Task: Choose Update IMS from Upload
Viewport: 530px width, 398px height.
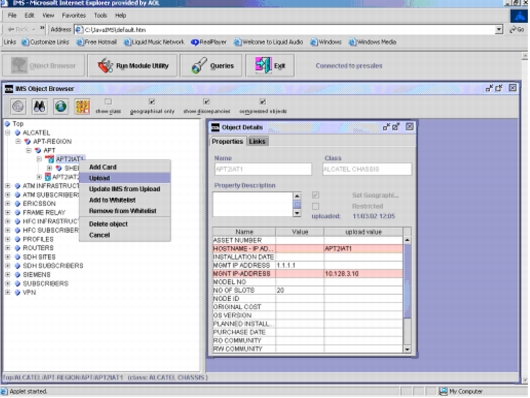Action: point(124,189)
